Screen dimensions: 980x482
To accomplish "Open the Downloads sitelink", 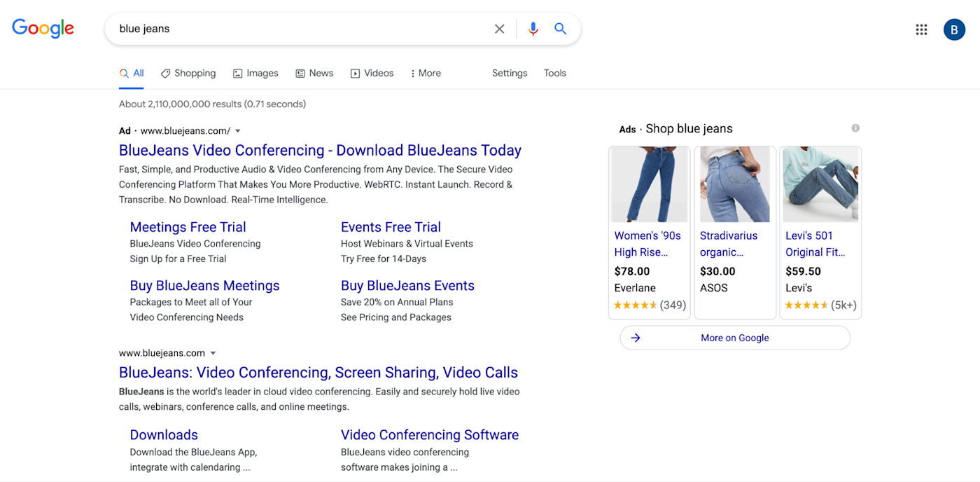I will tap(164, 435).
